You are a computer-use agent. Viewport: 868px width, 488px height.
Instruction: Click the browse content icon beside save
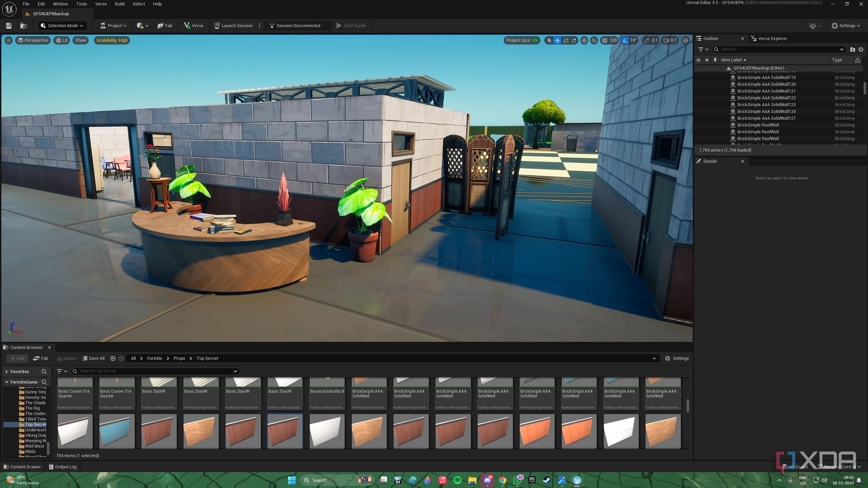point(23,26)
